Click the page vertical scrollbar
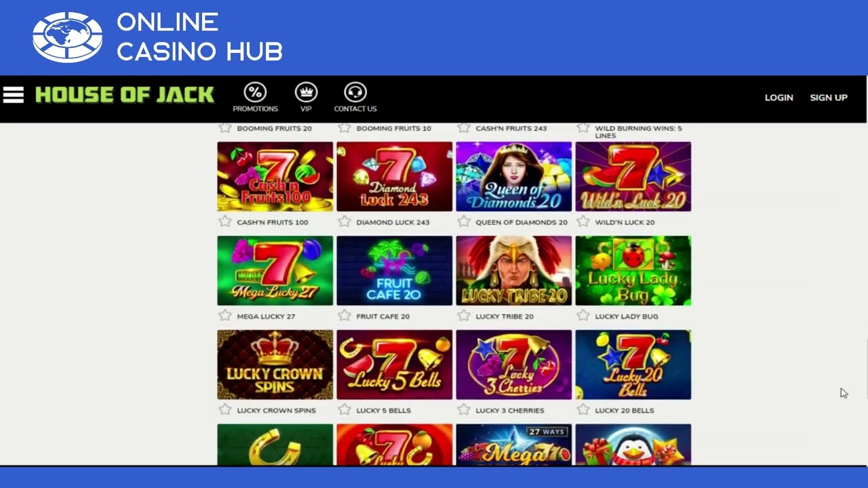868x488 pixels. tap(867, 366)
